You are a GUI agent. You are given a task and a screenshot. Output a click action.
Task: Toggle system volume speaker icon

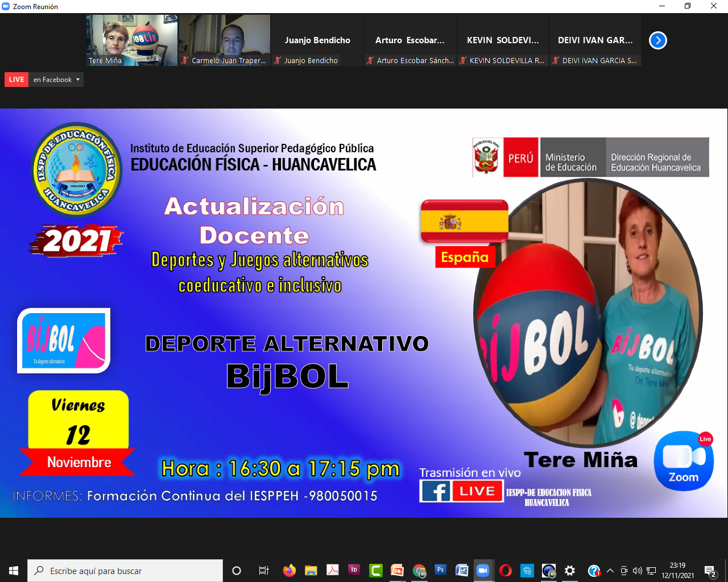coord(637,571)
